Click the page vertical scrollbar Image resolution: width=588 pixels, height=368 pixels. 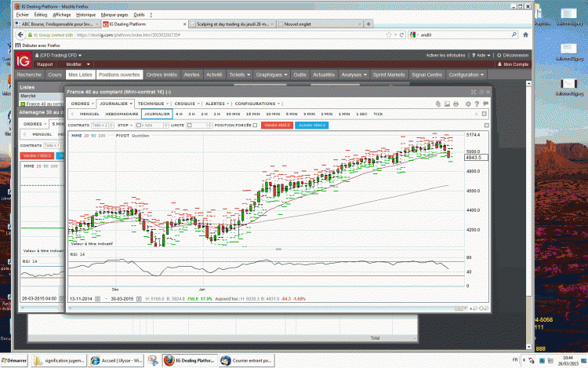528,215
